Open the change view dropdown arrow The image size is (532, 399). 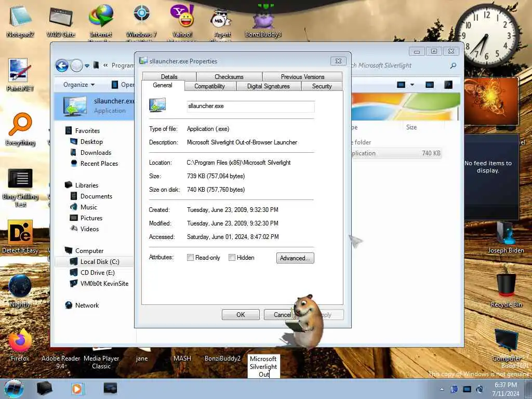coord(412,85)
